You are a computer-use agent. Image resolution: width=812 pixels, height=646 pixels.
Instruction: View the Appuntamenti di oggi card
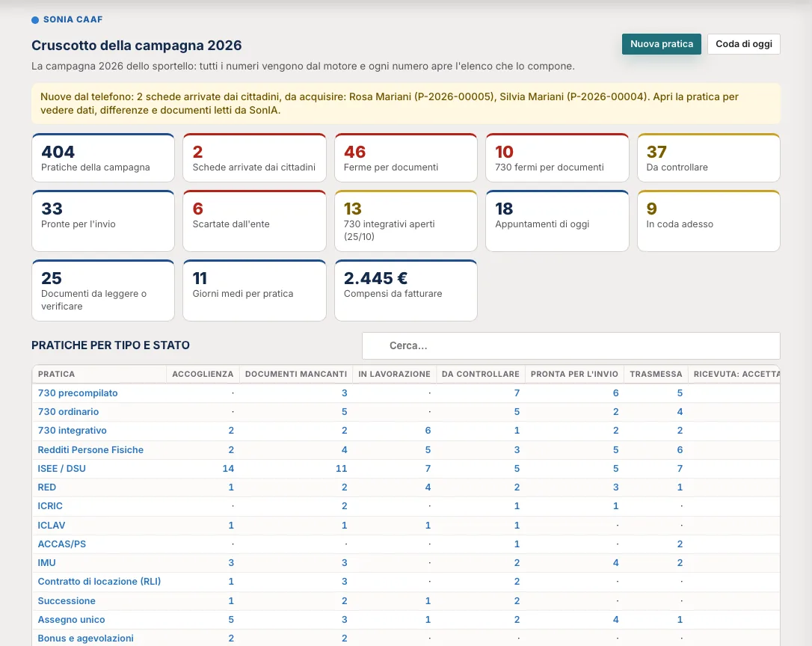(x=557, y=221)
